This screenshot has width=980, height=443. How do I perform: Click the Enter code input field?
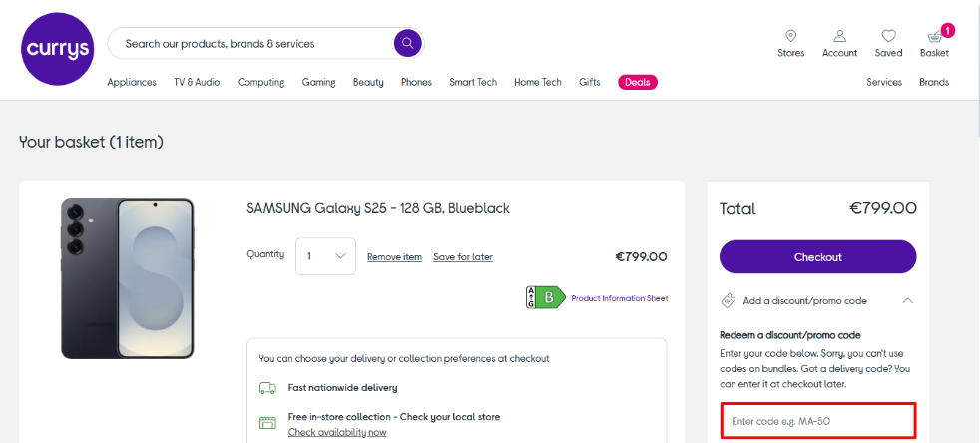point(818,421)
